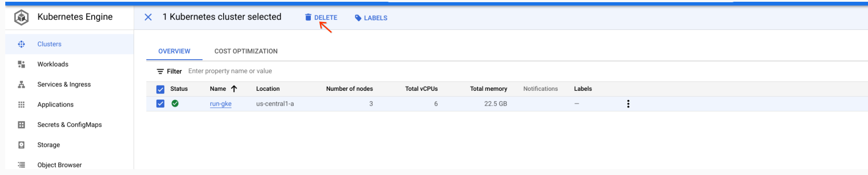Screen dimensions: 868x175
Task: Switch to the Cost Optimization tab
Action: pos(246,51)
